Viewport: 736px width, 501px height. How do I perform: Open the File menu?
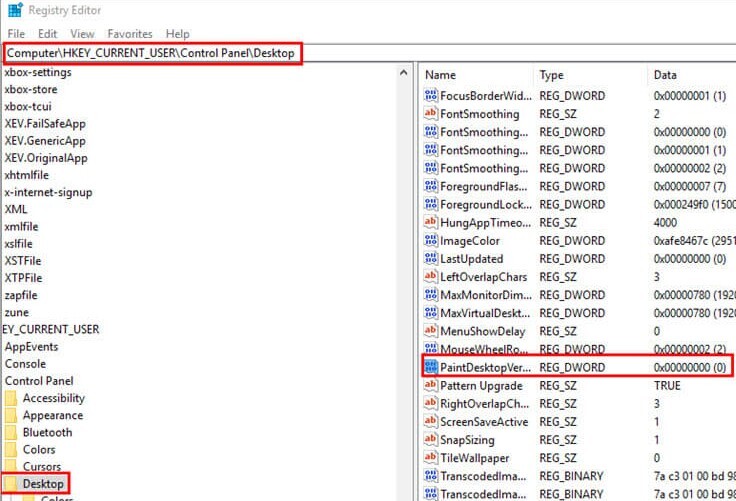point(16,34)
